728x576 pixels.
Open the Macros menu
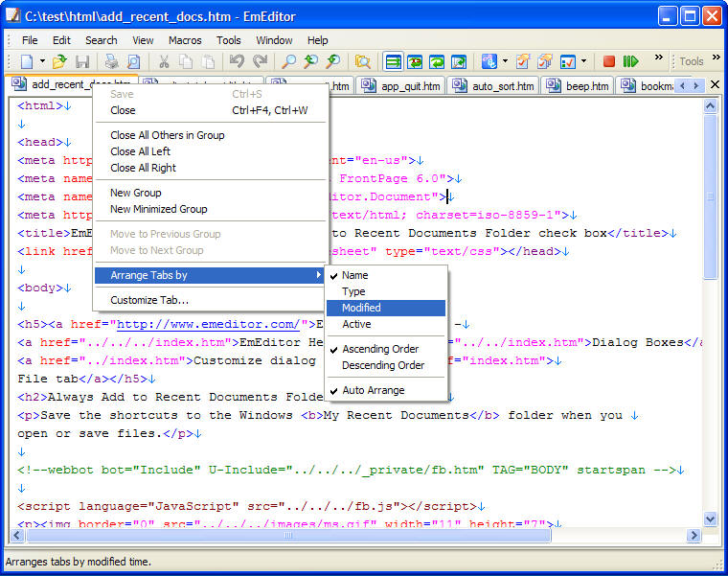[x=185, y=40]
